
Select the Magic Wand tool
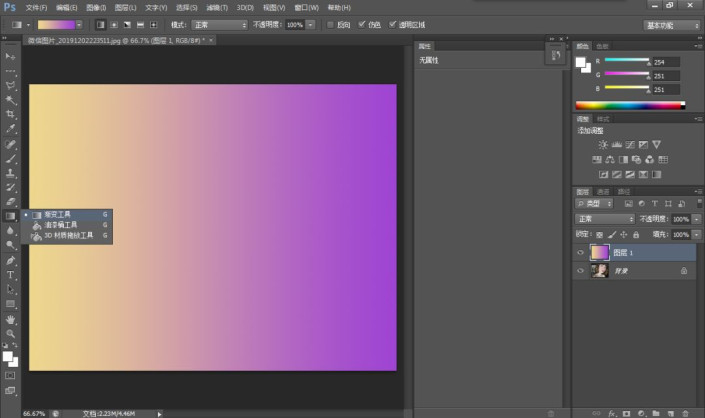click(10, 100)
